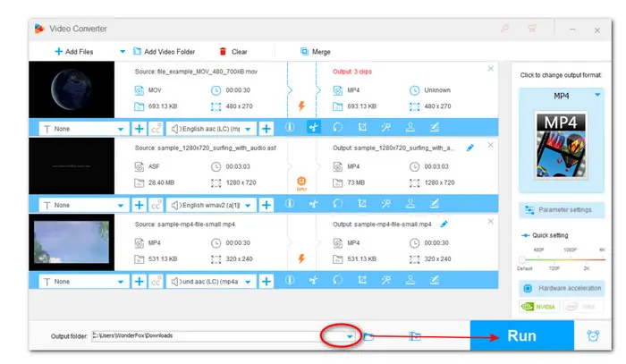
Task: Edit subtitle icon in MOV file row
Action: (x=435, y=127)
